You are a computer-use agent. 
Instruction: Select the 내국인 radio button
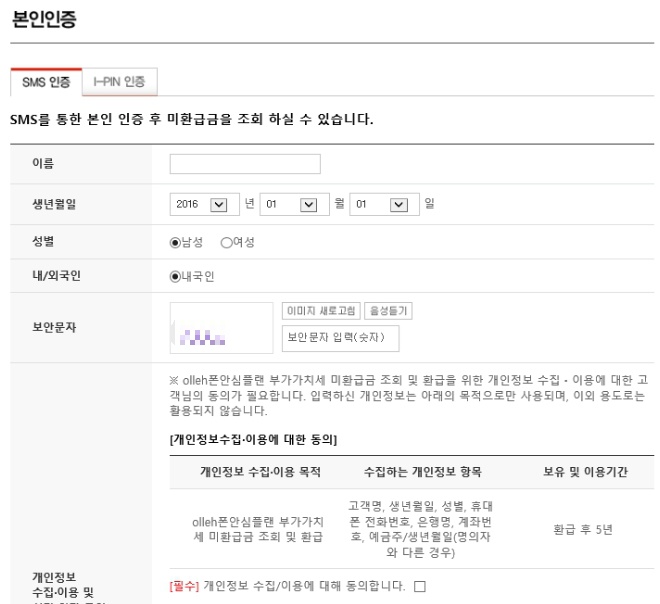click(x=175, y=277)
